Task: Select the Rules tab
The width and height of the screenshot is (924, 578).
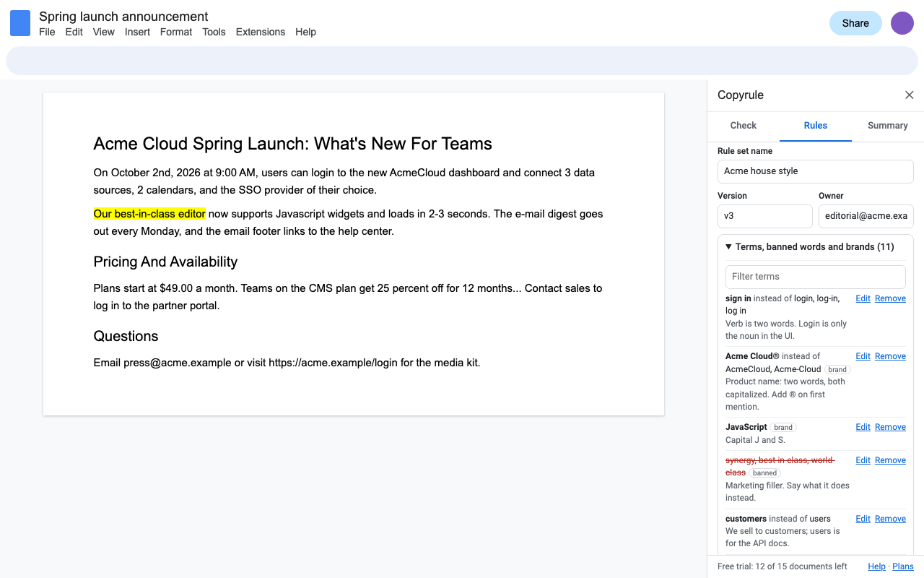Action: click(x=816, y=126)
